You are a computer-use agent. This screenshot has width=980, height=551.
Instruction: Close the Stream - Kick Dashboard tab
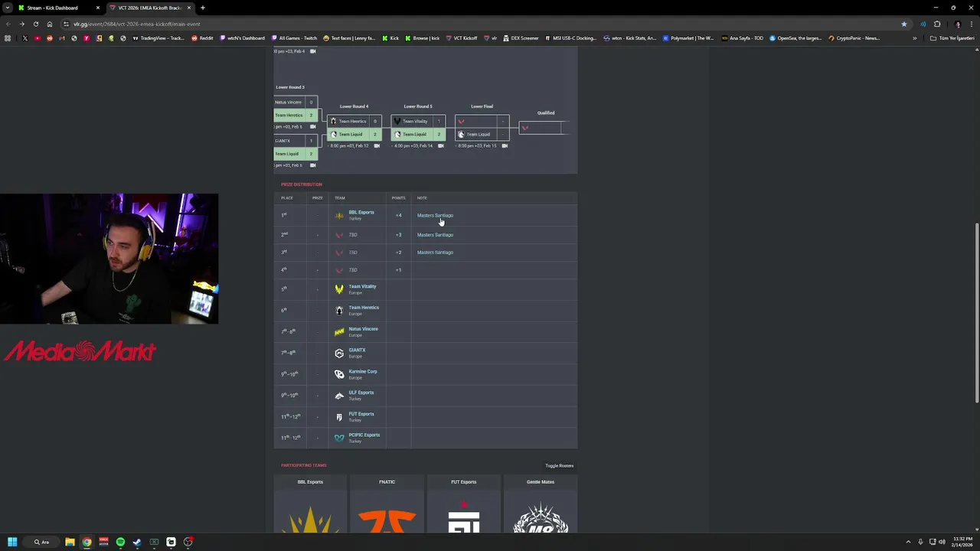coord(97,8)
